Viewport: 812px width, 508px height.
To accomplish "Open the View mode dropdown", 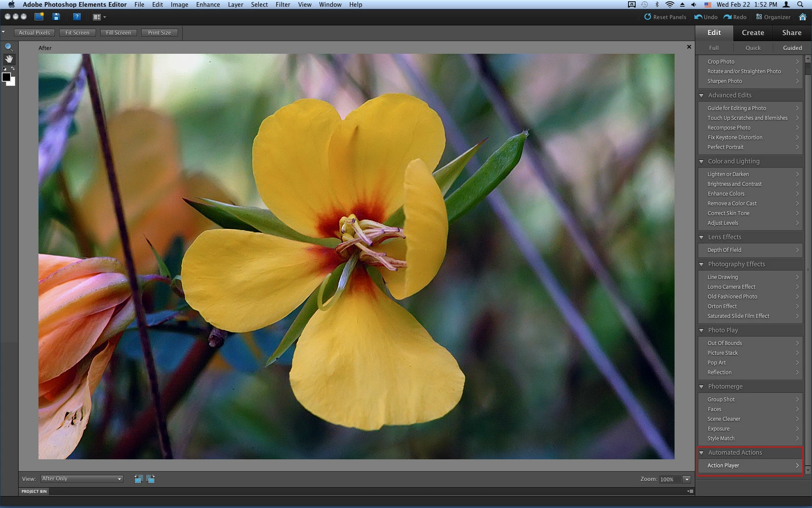I will tap(82, 479).
